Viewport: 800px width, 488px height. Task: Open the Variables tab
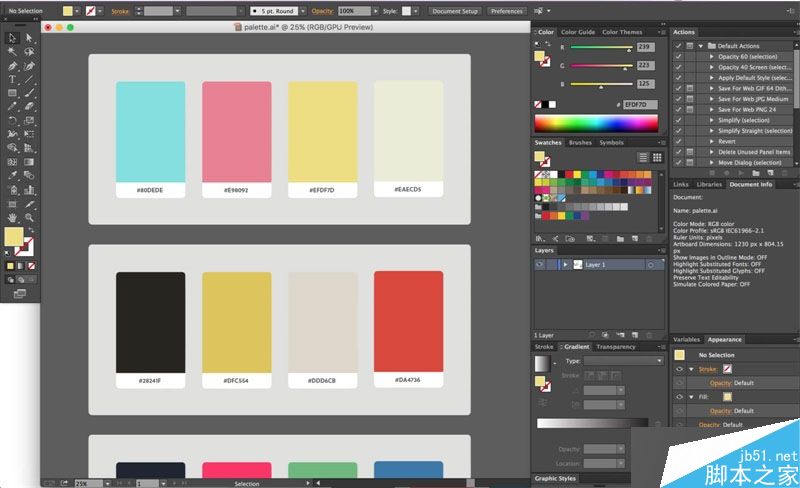tap(686, 339)
